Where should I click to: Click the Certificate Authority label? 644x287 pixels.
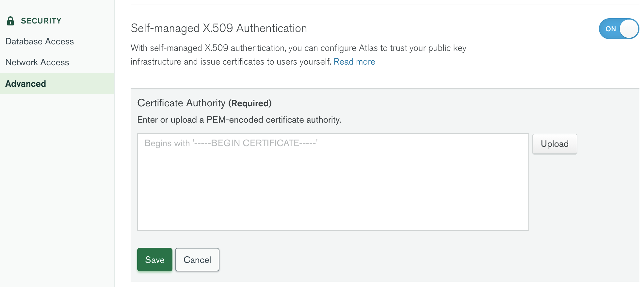pyautogui.click(x=181, y=103)
